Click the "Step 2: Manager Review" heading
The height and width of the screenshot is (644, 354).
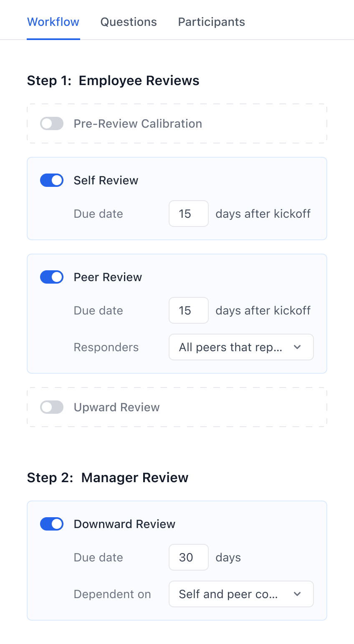pos(108,478)
